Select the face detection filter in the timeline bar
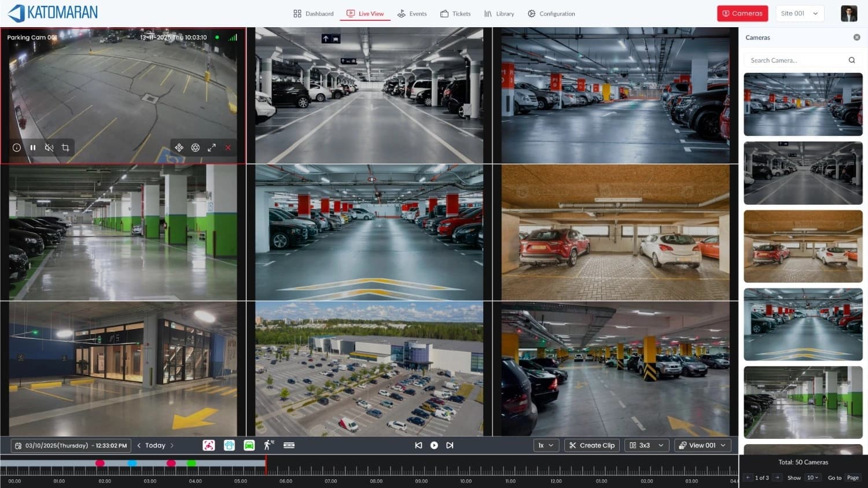Image resolution: width=868 pixels, height=488 pixels. [209, 445]
